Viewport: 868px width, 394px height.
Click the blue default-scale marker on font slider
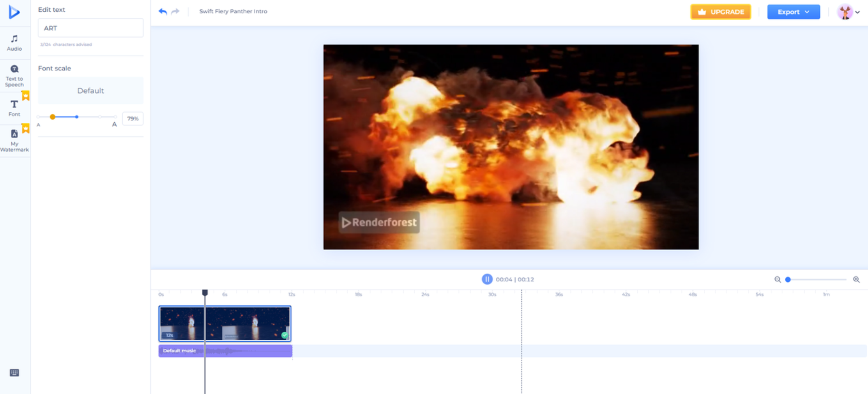pyautogui.click(x=77, y=117)
